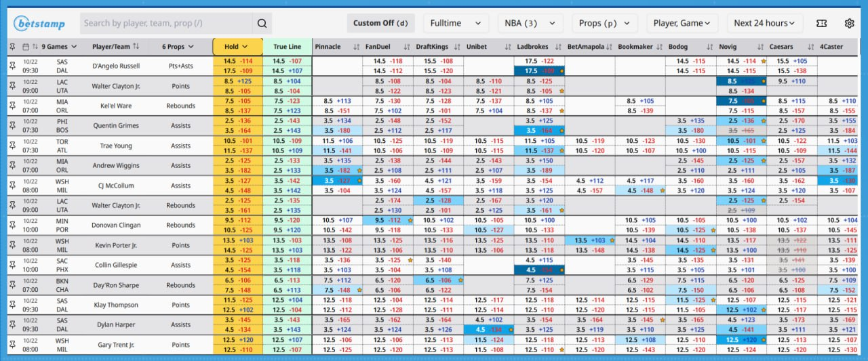Click sort arrows beside Player/Team header
Viewport: 868px width, 361px height.
(x=136, y=47)
